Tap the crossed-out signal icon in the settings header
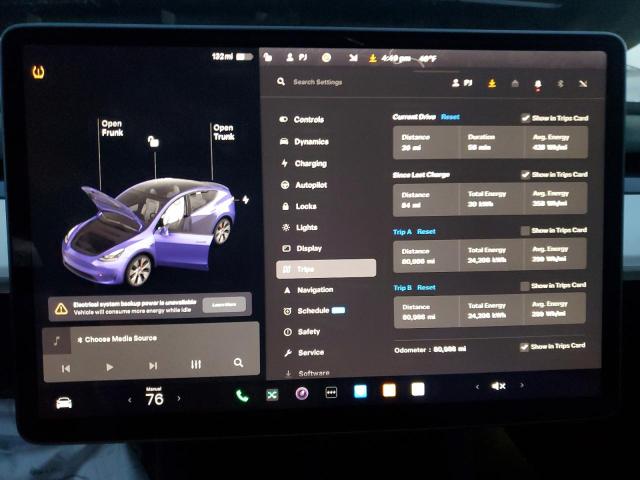This screenshot has width=640, height=480. coord(583,84)
